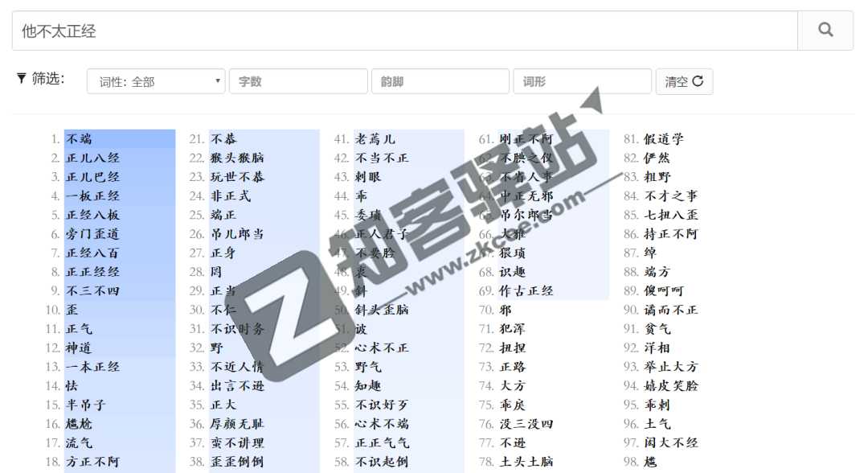Screen dimensions: 868x473
Task: Click the 韵脚 rhyme input field
Action: tap(440, 80)
